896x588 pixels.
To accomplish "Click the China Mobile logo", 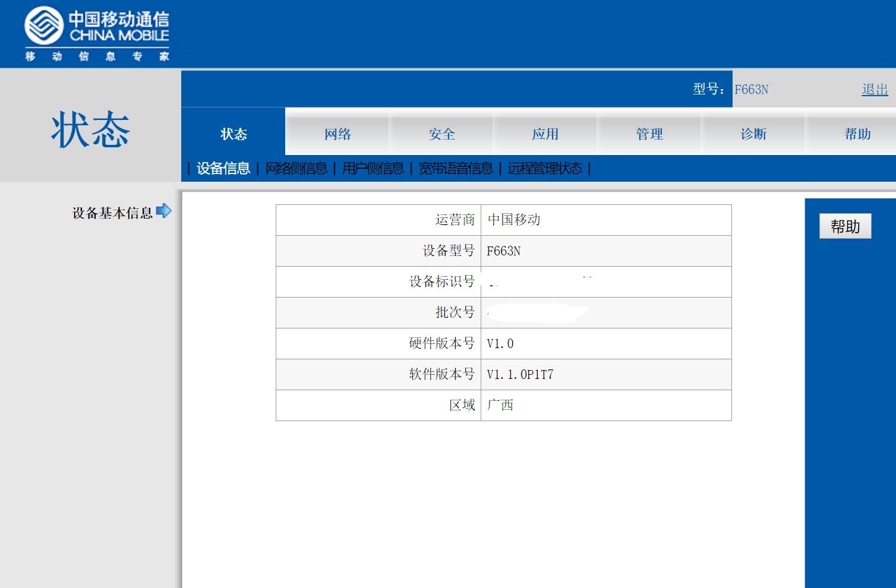I will tap(95, 30).
